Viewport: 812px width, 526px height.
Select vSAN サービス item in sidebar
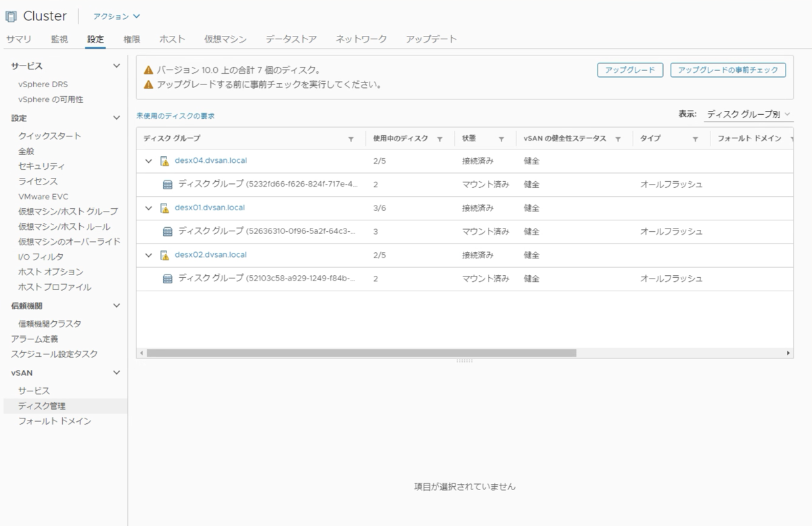tap(34, 391)
